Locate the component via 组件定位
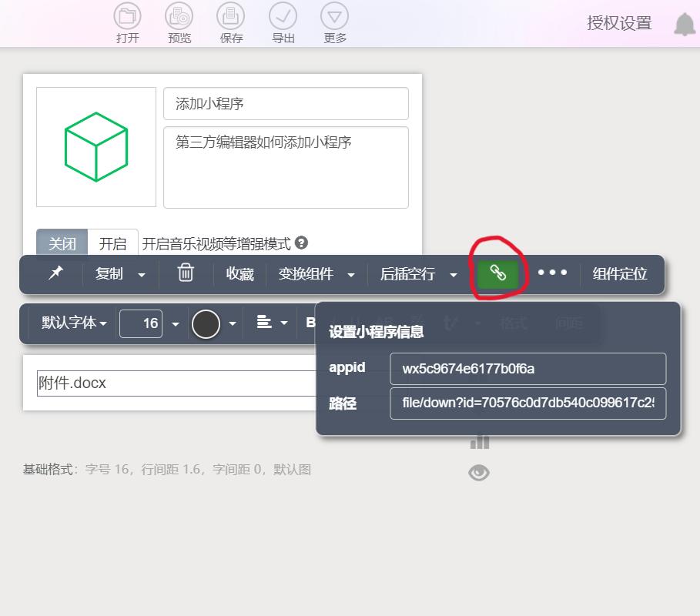 (x=619, y=274)
